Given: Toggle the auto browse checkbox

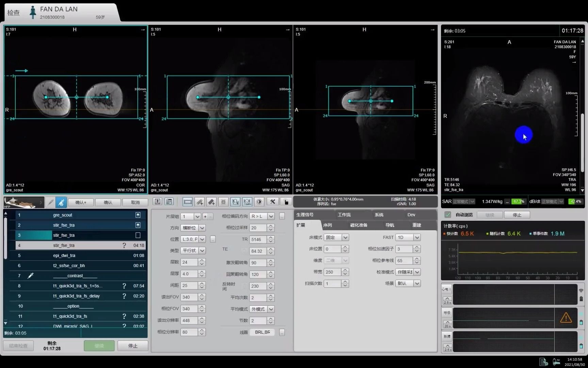Looking at the screenshot, I should coord(448,215).
